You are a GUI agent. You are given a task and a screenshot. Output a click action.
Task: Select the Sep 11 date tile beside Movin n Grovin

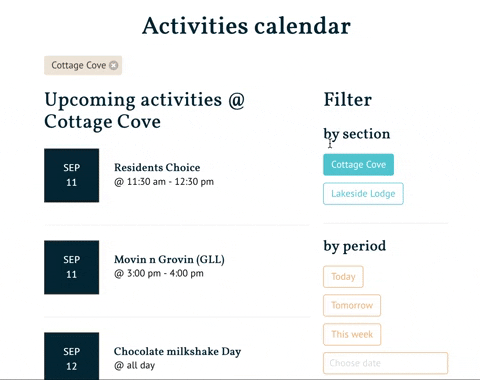click(71, 267)
